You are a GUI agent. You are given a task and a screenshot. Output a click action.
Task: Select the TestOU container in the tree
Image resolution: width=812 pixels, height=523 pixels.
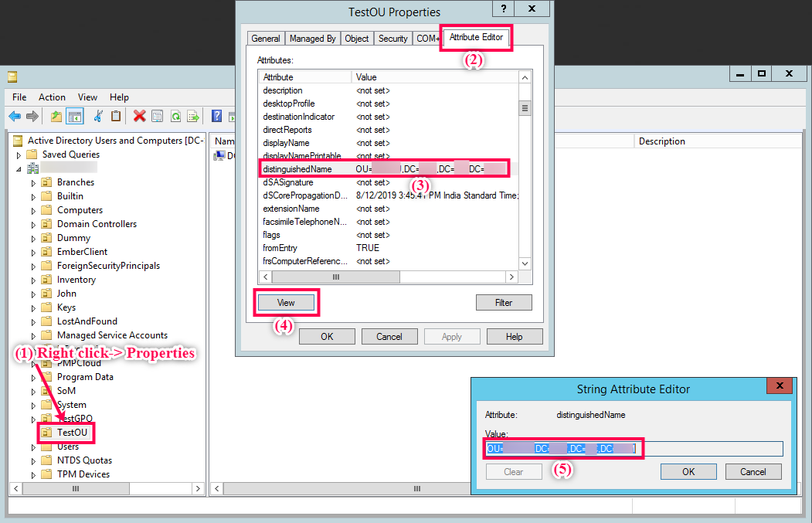pyautogui.click(x=66, y=433)
